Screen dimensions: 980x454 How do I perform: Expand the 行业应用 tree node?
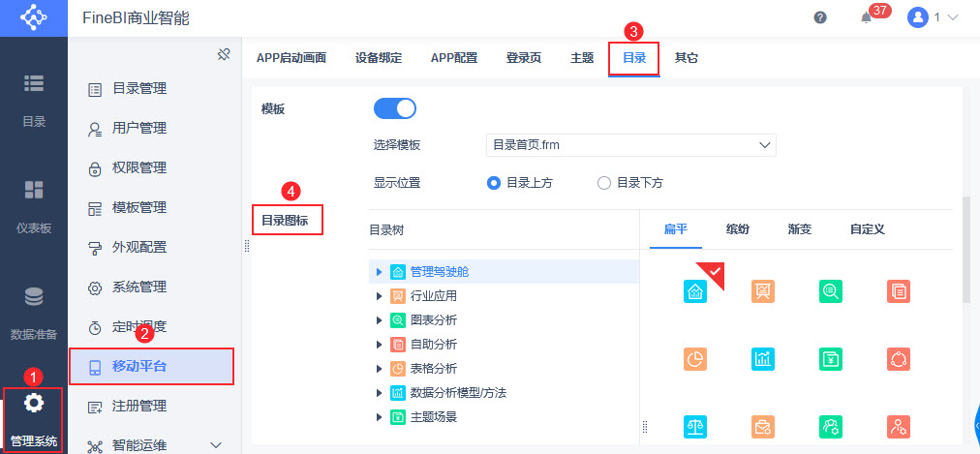(x=380, y=295)
